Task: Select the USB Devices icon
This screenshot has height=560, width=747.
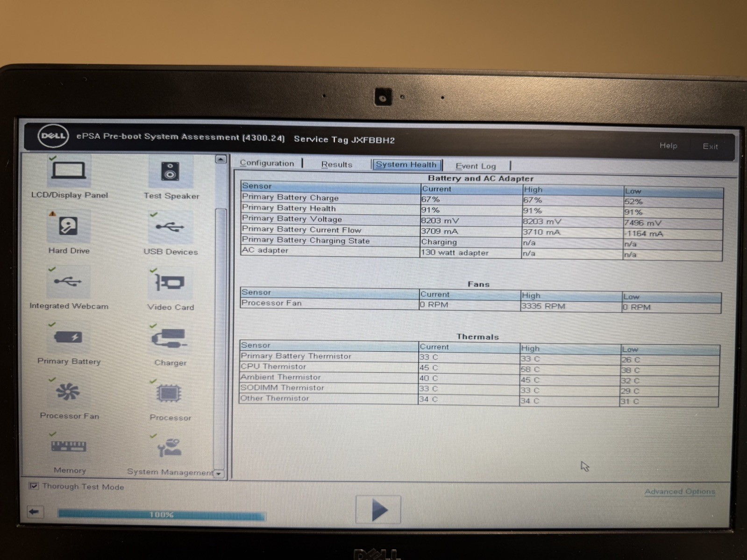Action: click(170, 227)
